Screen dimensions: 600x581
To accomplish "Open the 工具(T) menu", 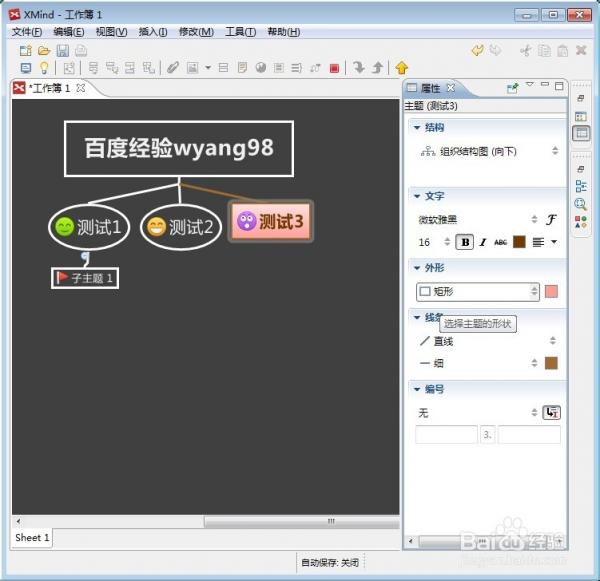I will tap(240, 32).
